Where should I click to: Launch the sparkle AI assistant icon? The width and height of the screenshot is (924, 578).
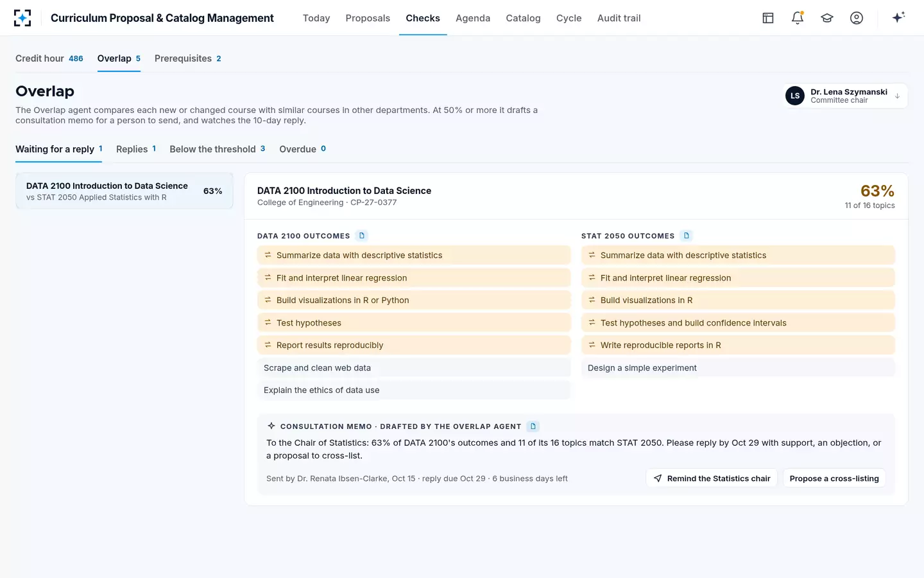[898, 17]
